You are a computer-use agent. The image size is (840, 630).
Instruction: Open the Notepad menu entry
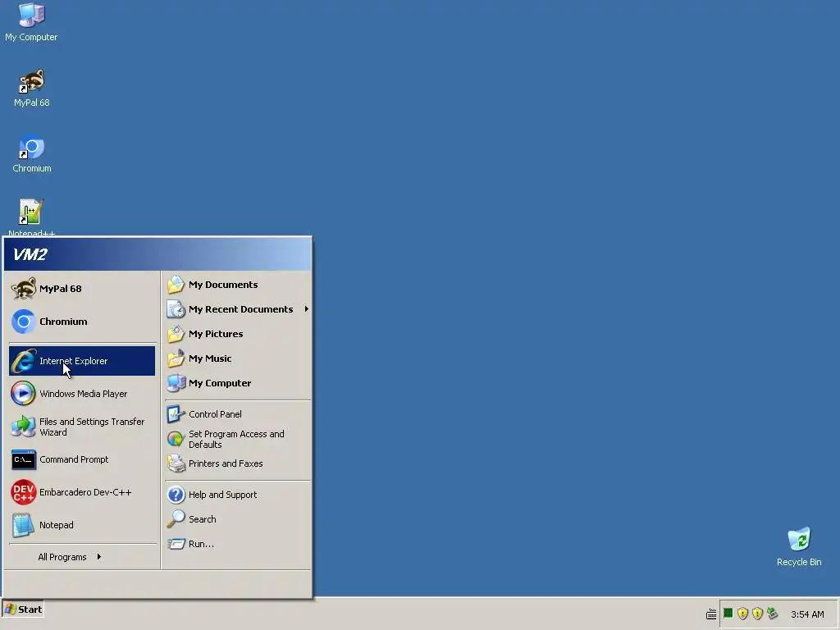pyautogui.click(x=82, y=525)
